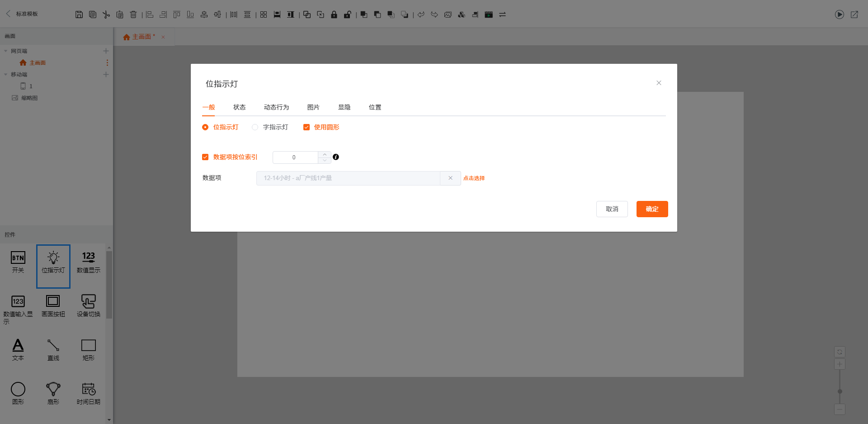The height and width of the screenshot is (424, 868).
Task: Click the undo arrow icon
Action: click(x=421, y=14)
